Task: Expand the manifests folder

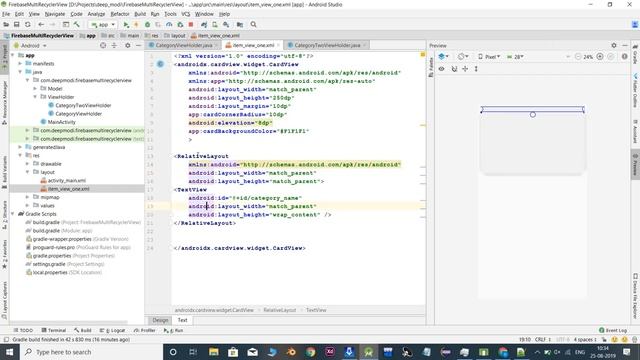Action: coord(20,64)
